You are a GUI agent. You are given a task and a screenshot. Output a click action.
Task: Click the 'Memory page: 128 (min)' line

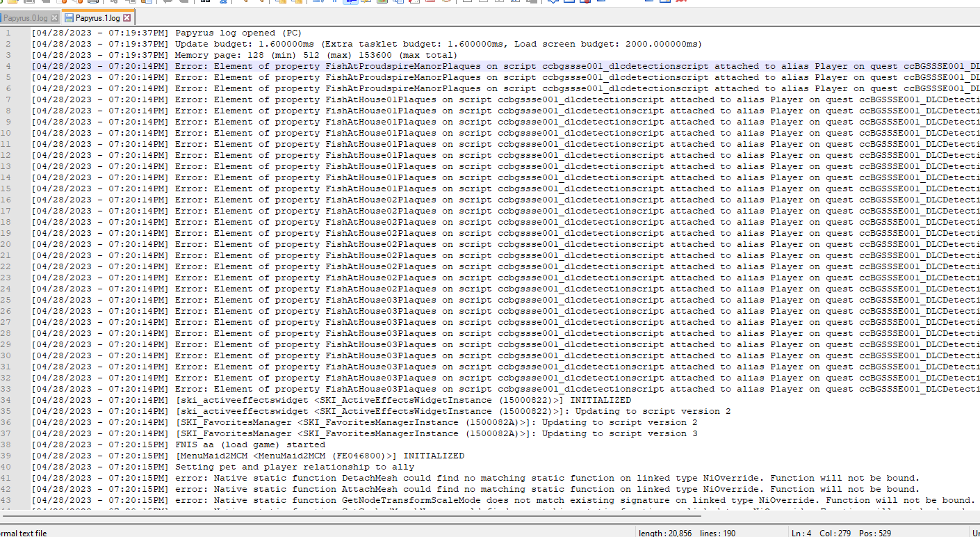pos(244,55)
